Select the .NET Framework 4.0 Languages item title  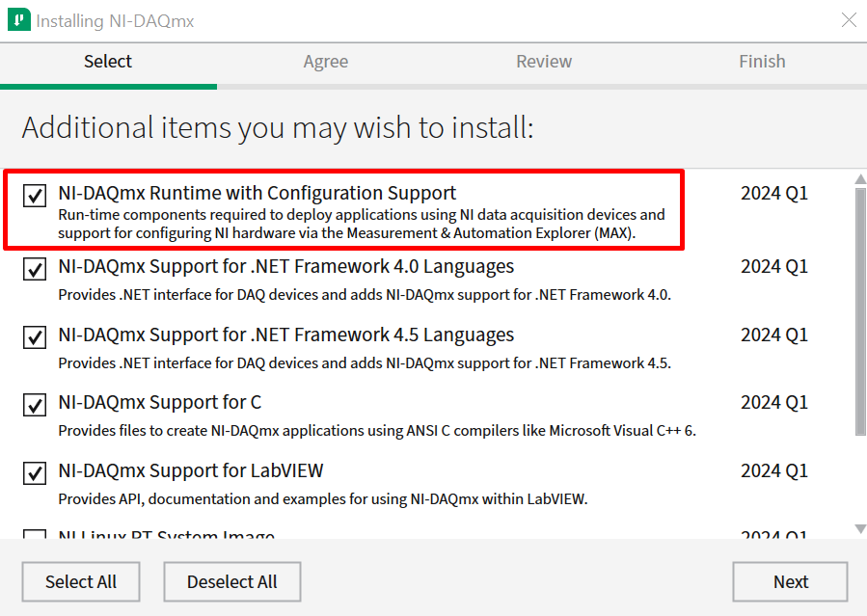[285, 266]
